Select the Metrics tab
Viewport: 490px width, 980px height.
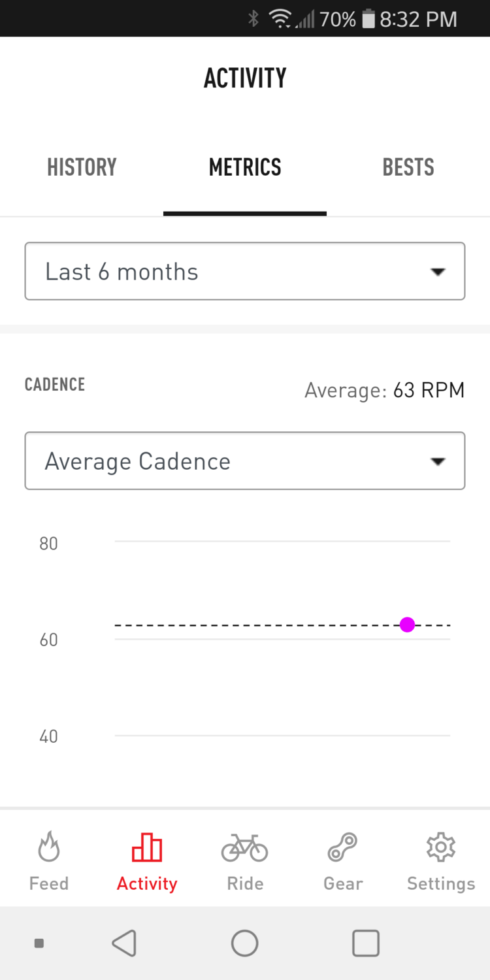coord(245,168)
